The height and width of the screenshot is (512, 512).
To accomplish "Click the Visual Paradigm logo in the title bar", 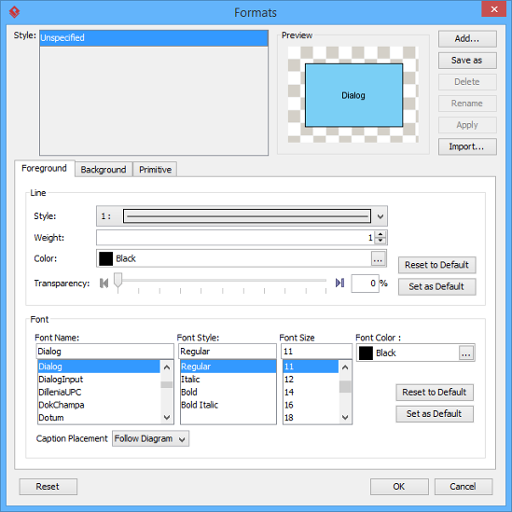I will point(14,12).
